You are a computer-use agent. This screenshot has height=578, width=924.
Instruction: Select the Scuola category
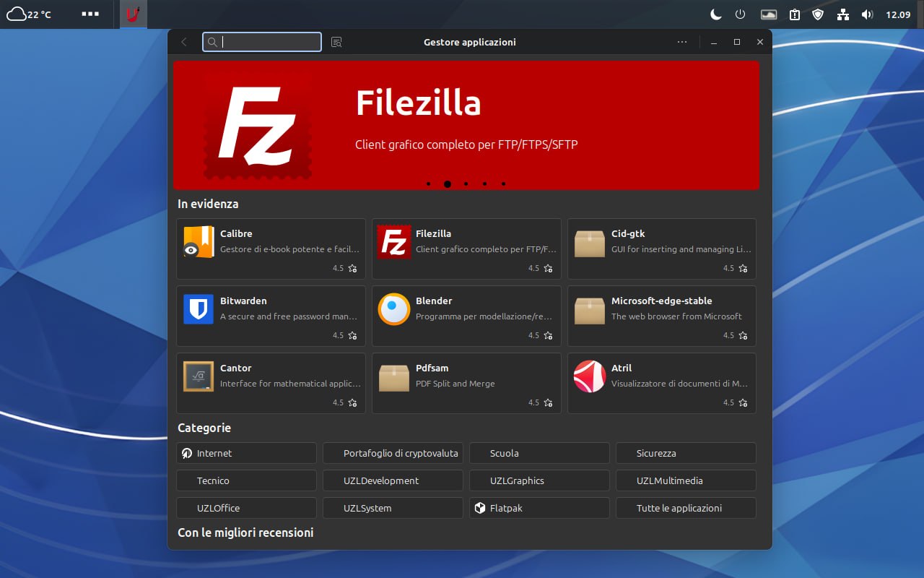(539, 453)
